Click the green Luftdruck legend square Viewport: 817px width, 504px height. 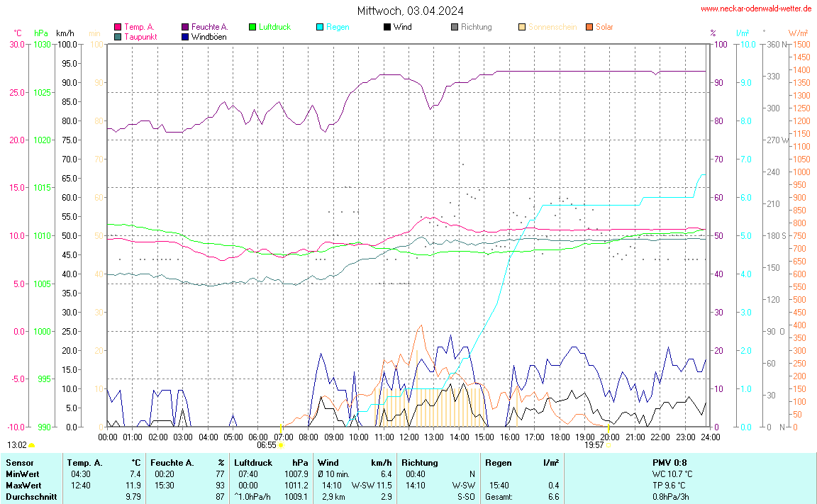point(252,28)
